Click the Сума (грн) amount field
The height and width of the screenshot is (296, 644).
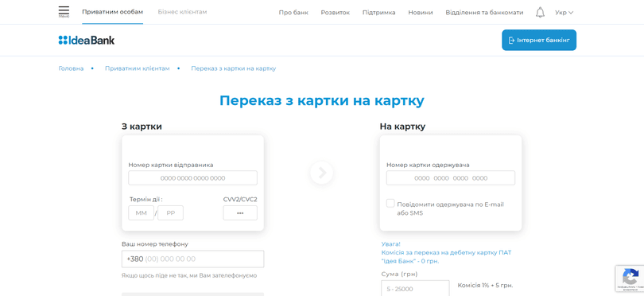pyautogui.click(x=415, y=288)
